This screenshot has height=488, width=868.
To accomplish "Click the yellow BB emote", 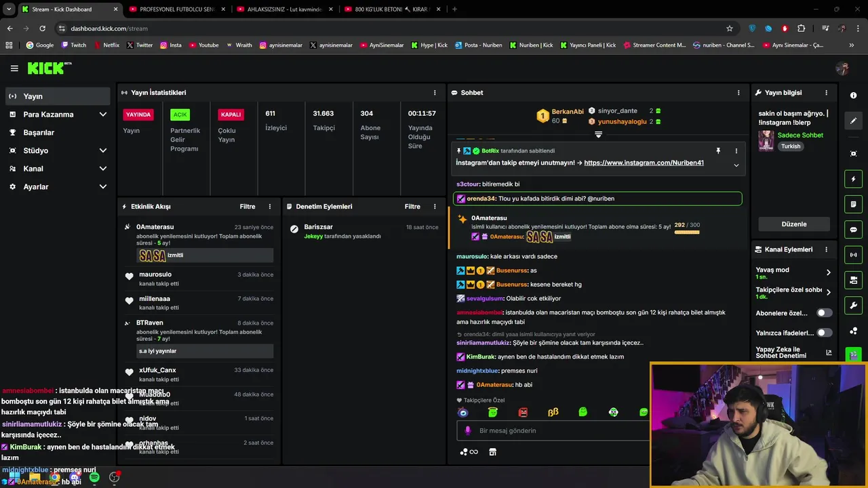I will click(553, 412).
